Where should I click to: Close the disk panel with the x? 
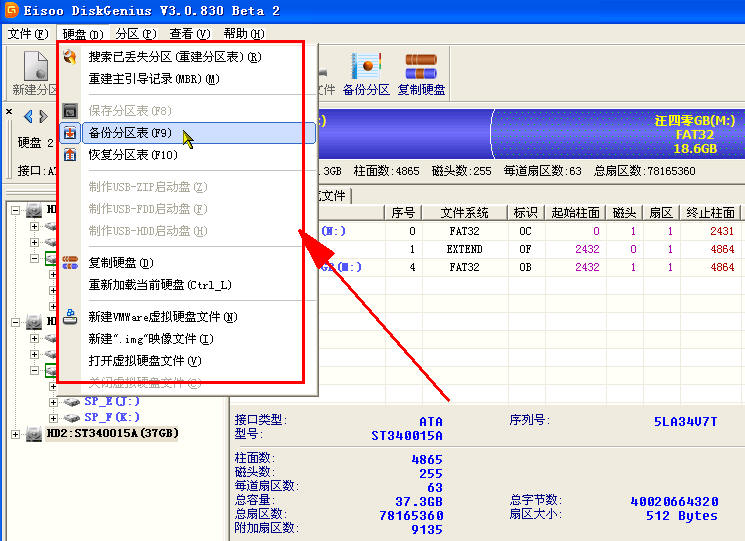tap(9, 112)
